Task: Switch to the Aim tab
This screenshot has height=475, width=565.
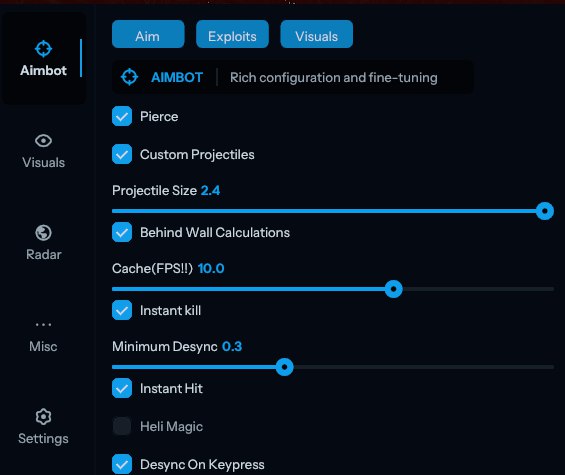Action: click(x=148, y=34)
